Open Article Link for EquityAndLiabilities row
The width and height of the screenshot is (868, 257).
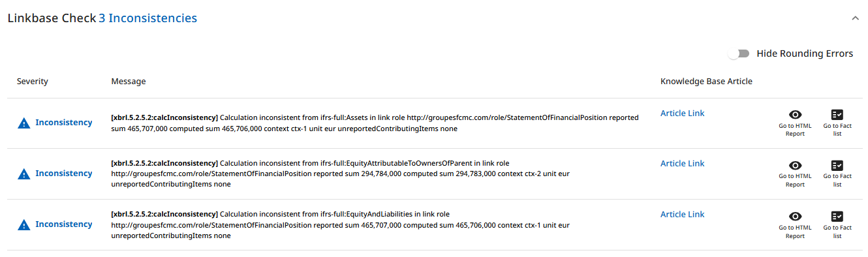point(682,214)
